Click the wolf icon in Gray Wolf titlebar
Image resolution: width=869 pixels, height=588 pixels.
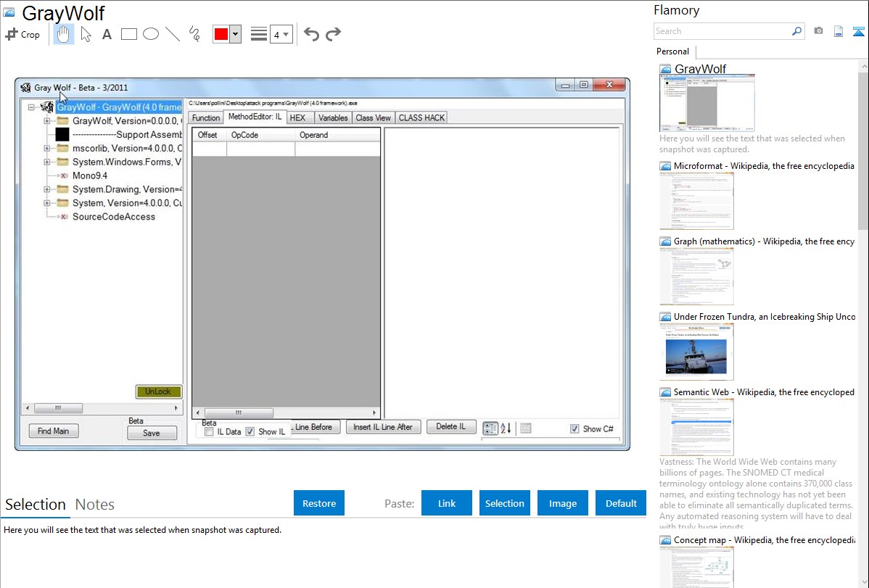click(x=25, y=88)
